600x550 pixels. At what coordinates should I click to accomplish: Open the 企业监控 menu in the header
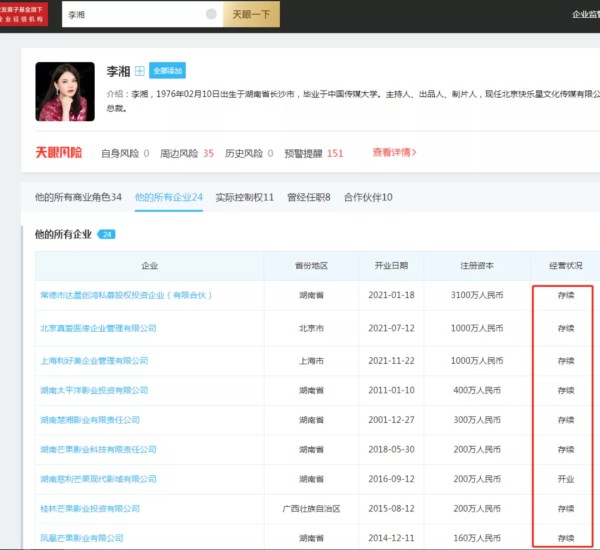[586, 15]
